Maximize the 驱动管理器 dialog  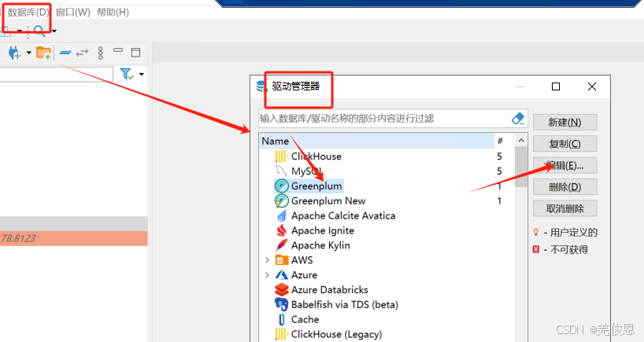pos(556,86)
